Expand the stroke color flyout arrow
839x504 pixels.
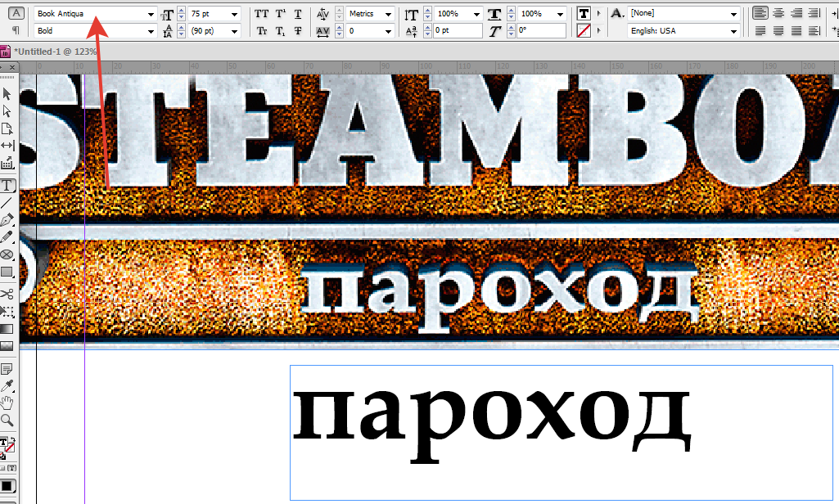pyautogui.click(x=598, y=31)
